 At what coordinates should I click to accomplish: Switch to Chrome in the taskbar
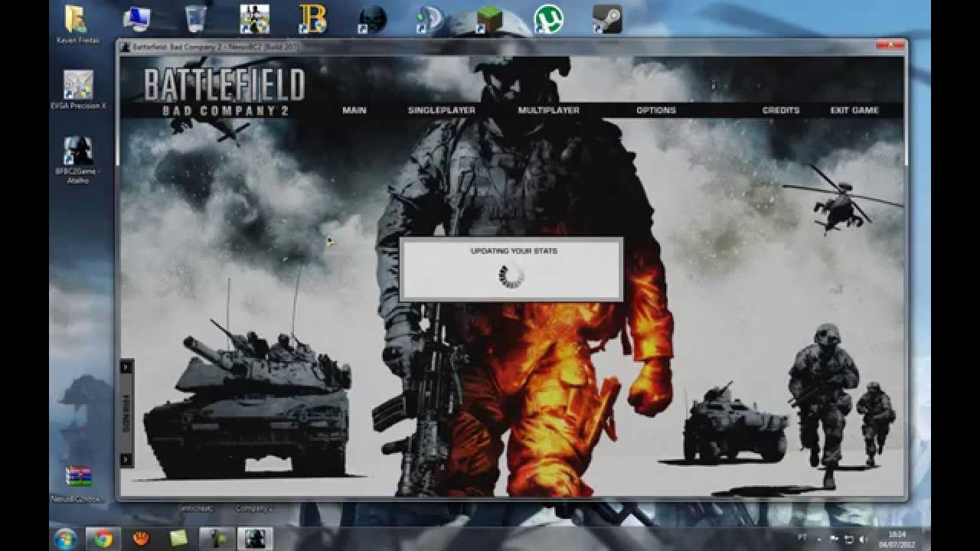click(x=103, y=539)
